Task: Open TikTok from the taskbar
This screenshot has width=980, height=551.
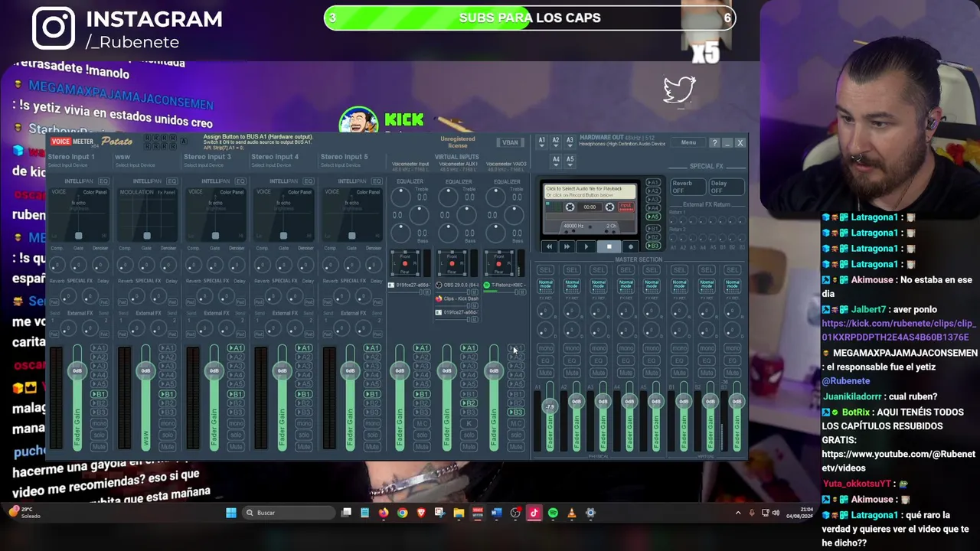Action: 534,513
